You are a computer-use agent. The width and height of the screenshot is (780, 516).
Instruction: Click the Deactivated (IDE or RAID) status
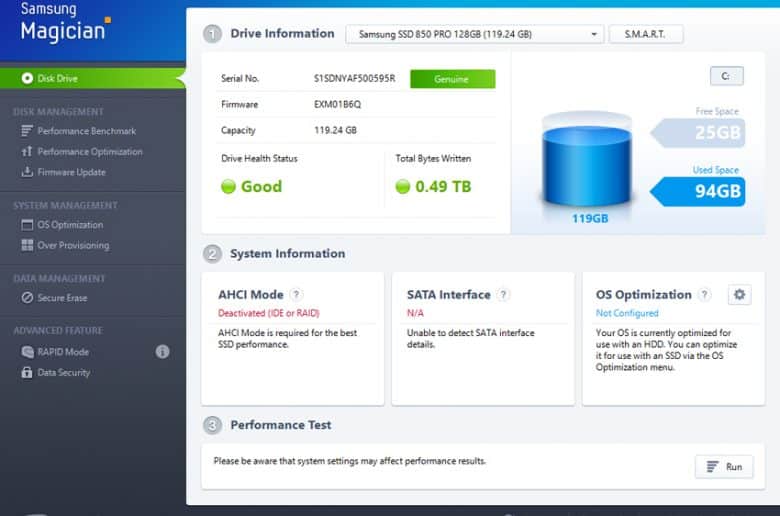pyautogui.click(x=269, y=313)
